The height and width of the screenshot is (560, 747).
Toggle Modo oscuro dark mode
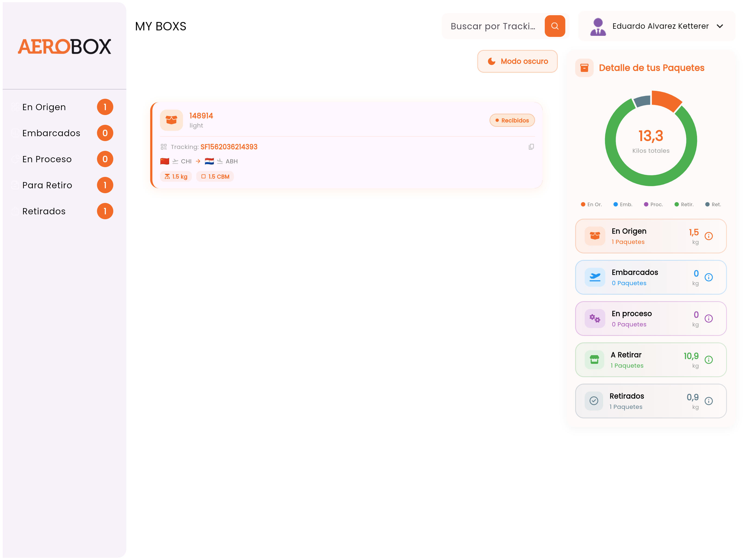pos(517,61)
